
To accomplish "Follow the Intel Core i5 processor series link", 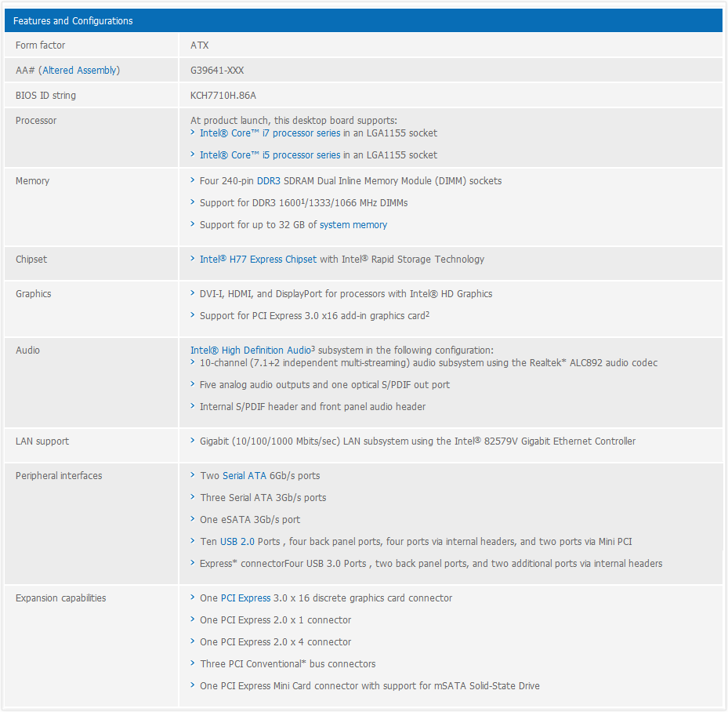I will (270, 155).
